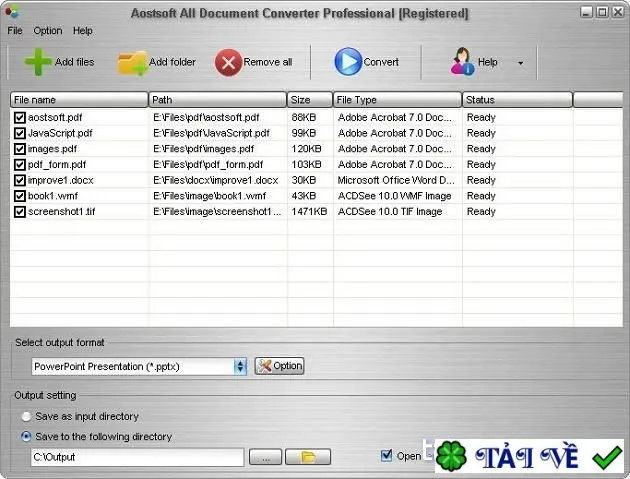
Task: Sort list by Size column header
Action: (x=310, y=100)
